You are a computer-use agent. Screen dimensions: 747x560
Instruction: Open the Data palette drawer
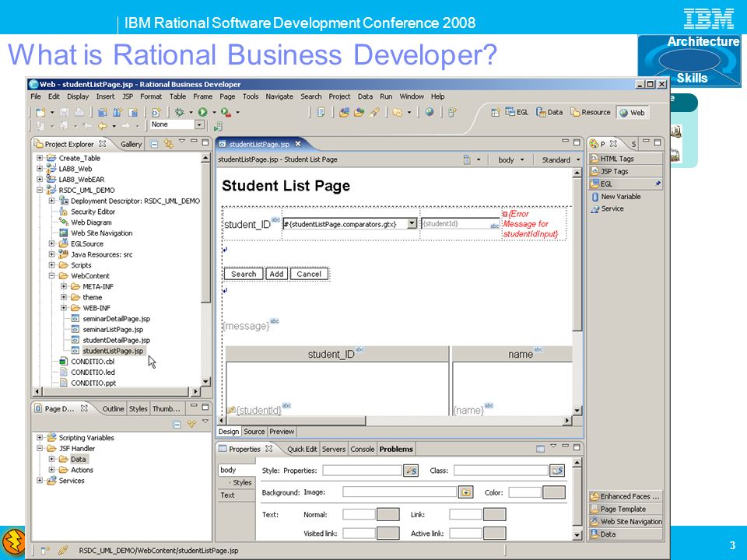coord(626,534)
